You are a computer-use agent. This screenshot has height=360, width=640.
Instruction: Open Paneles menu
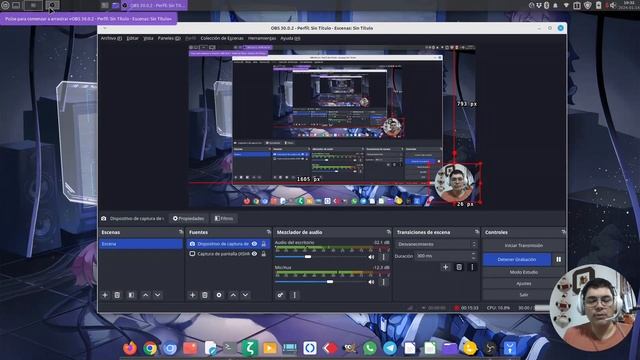tap(169, 38)
